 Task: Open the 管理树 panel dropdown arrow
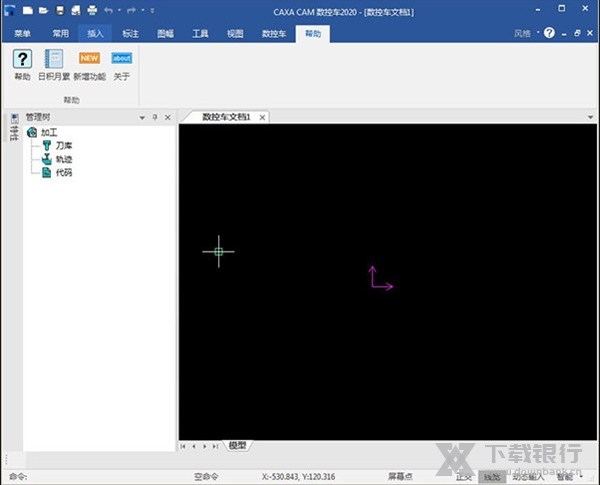click(x=141, y=117)
